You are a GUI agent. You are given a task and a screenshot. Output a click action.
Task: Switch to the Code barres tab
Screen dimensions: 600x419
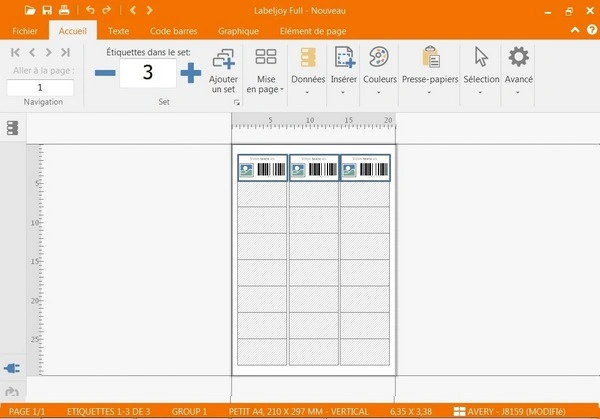[173, 31]
